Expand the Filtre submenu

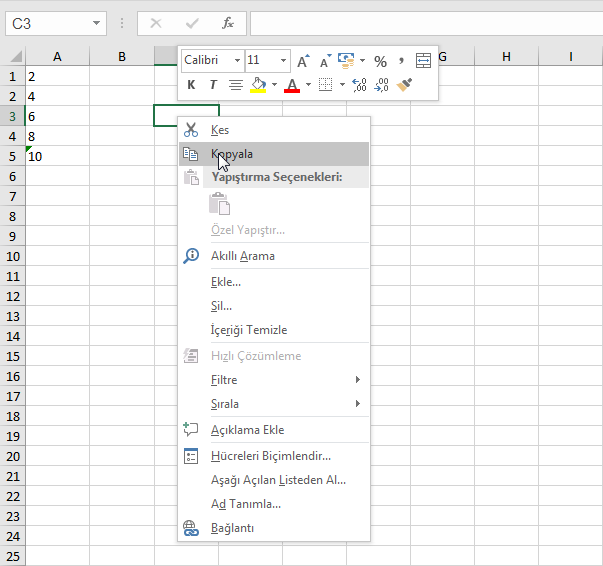[274, 380]
